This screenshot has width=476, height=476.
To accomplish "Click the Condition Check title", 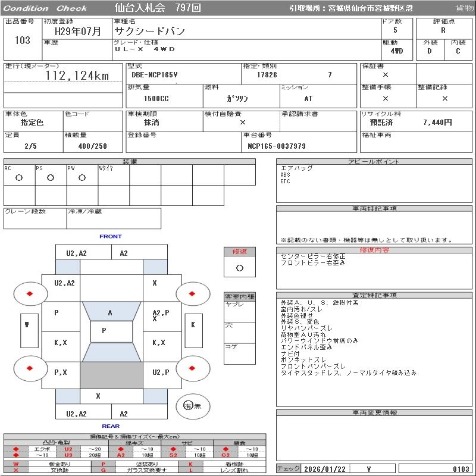I will (x=46, y=8).
